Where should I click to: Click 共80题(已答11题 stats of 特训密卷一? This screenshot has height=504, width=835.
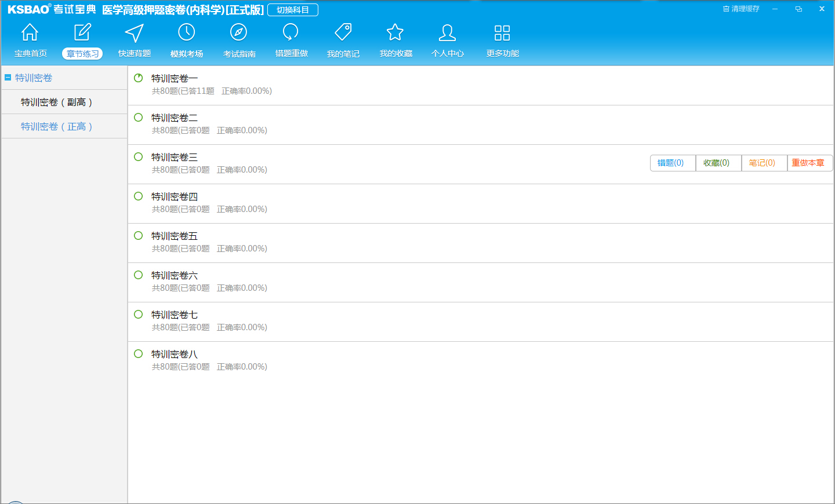(x=183, y=91)
